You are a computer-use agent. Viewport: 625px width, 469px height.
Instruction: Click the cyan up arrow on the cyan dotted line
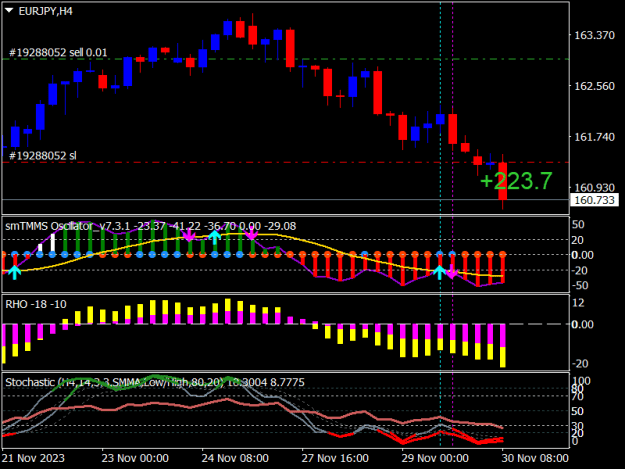click(x=440, y=272)
